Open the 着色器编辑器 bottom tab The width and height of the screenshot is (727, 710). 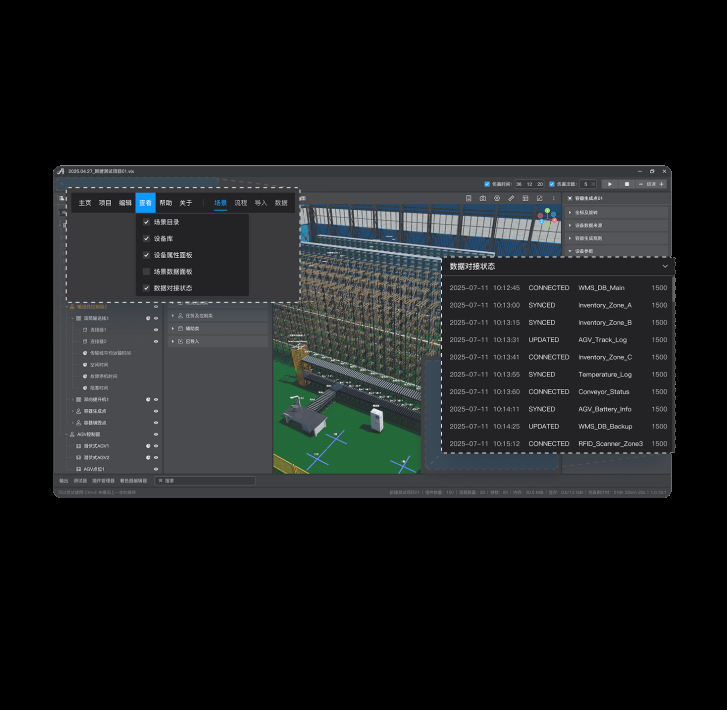tap(133, 481)
